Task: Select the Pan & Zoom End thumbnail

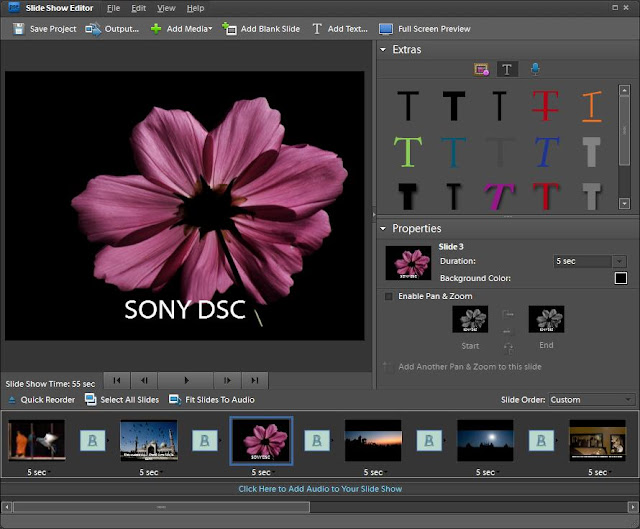Action: point(546,319)
